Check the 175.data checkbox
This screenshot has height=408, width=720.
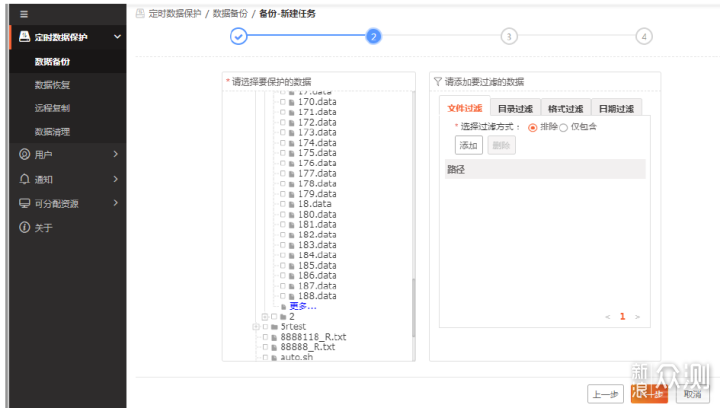[283, 153]
